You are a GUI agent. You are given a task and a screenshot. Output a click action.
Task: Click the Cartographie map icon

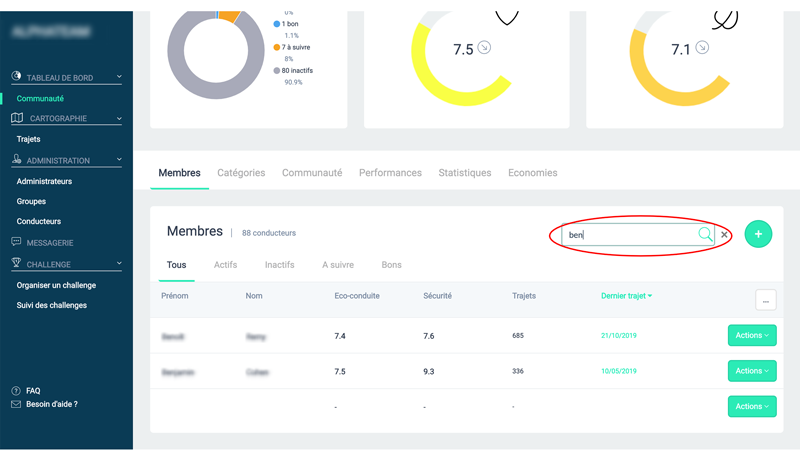coord(17,118)
